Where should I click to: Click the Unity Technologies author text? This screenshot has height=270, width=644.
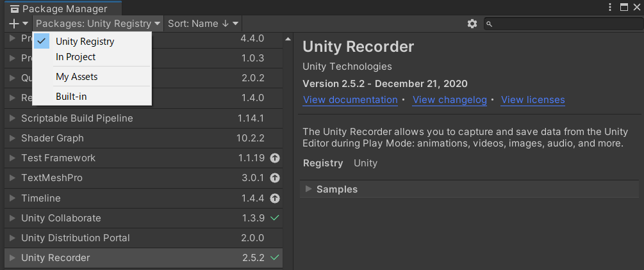(347, 67)
